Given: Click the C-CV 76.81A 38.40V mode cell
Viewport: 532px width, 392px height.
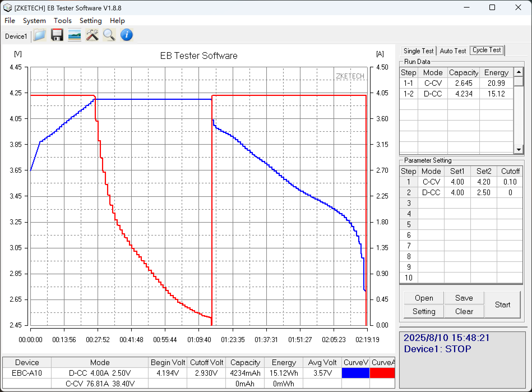Looking at the screenshot, I should click(x=100, y=384).
